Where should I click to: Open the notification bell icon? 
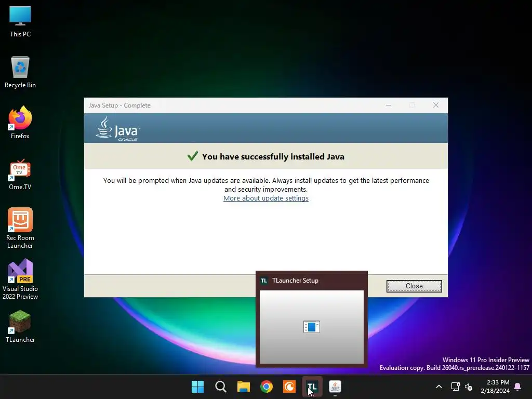(x=517, y=387)
